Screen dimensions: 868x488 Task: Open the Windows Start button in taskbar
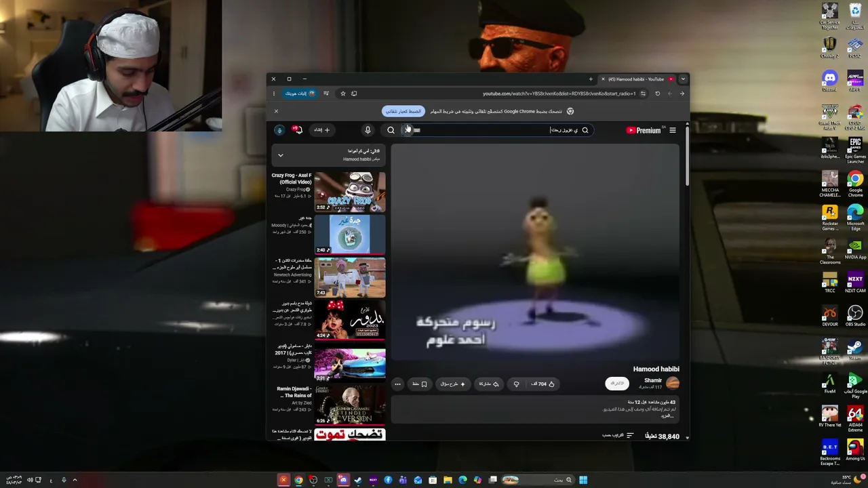coord(583,480)
